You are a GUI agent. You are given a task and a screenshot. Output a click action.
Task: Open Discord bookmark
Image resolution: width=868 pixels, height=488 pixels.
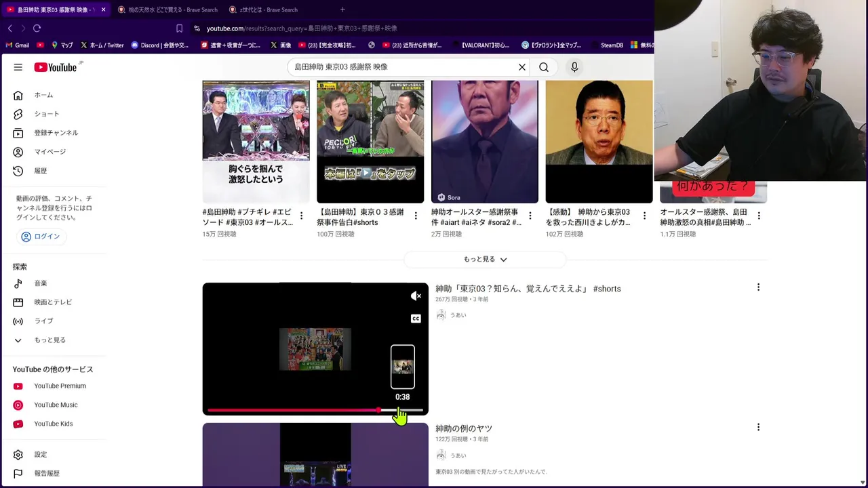tap(160, 45)
